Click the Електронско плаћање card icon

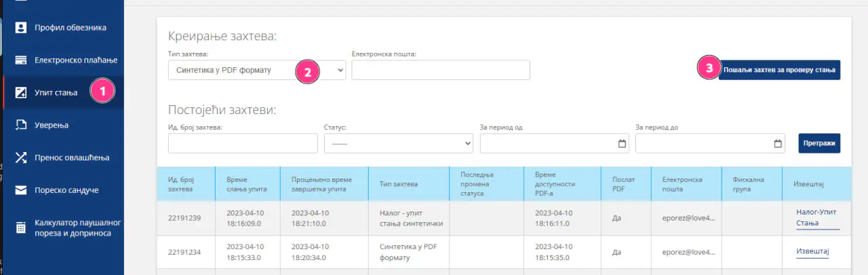pyautogui.click(x=20, y=60)
